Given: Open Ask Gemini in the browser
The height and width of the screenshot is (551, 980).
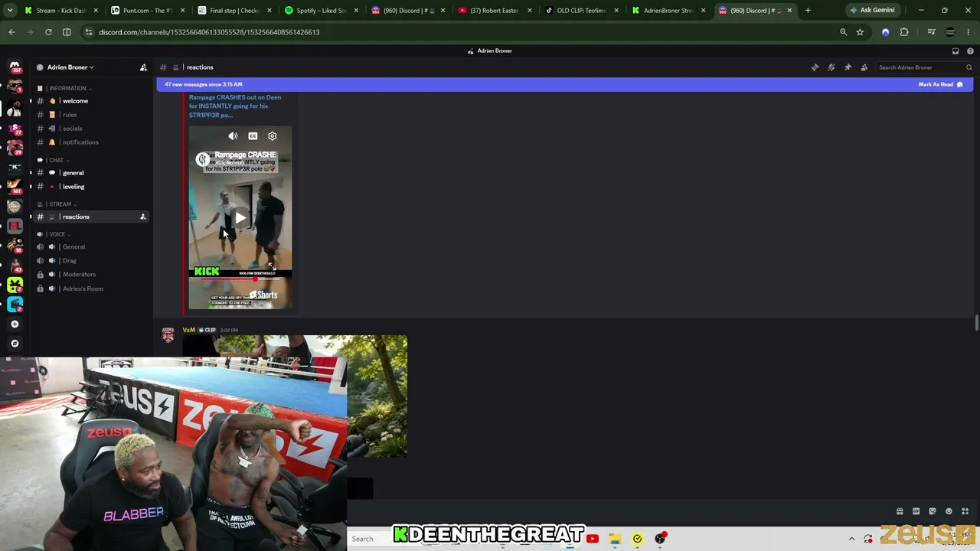Looking at the screenshot, I should 871,11.
